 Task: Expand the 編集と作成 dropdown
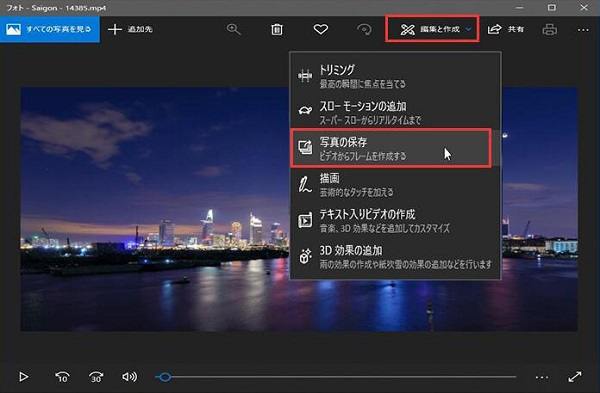coord(432,29)
